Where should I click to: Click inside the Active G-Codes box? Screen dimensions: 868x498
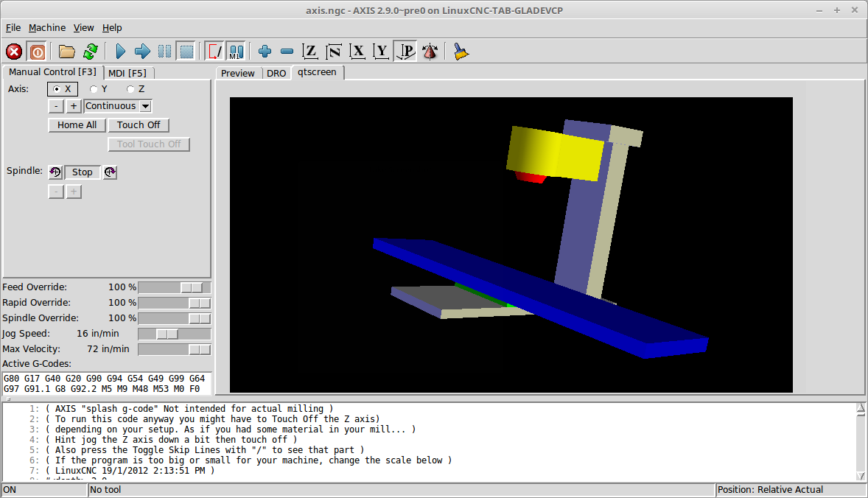108,384
